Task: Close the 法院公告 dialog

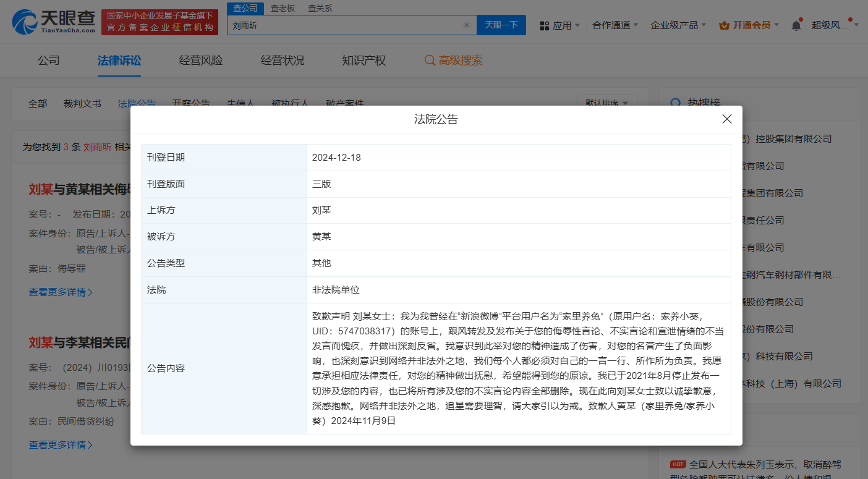Action: click(x=727, y=119)
